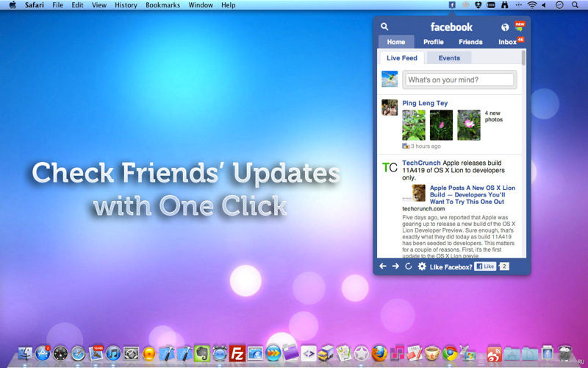Open Spotlight search in menu bar

575,5
